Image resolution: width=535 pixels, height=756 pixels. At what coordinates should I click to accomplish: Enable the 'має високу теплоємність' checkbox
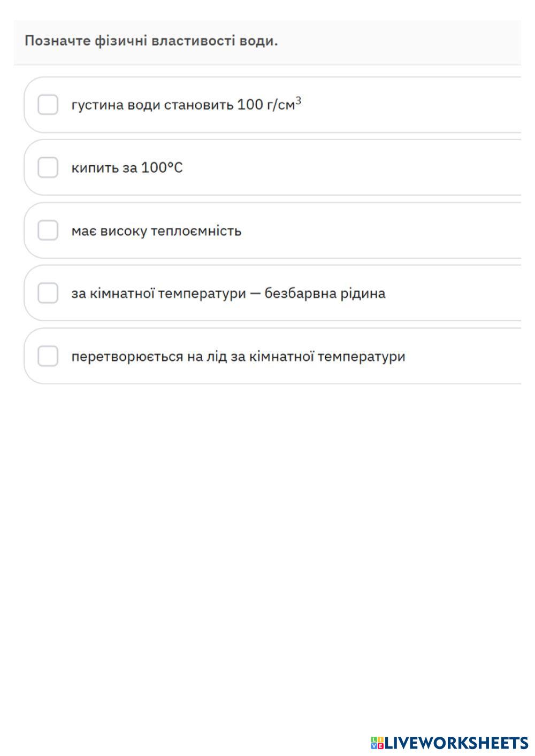[x=48, y=230]
